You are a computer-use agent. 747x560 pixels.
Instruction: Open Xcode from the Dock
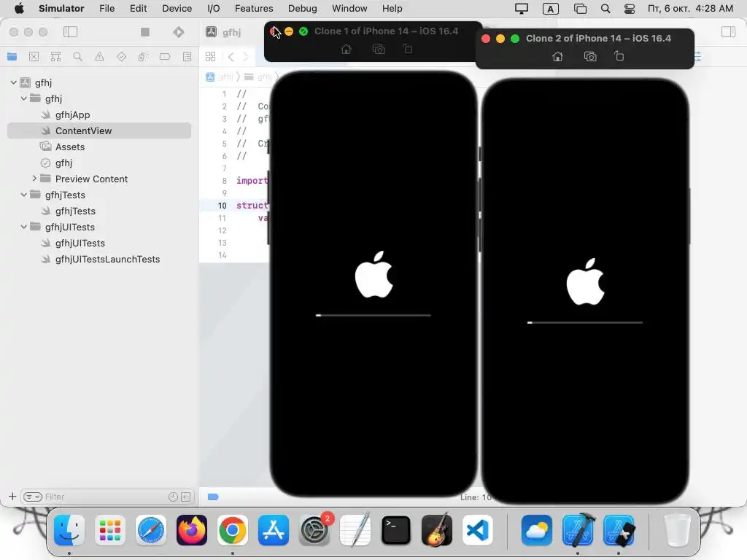point(578,530)
